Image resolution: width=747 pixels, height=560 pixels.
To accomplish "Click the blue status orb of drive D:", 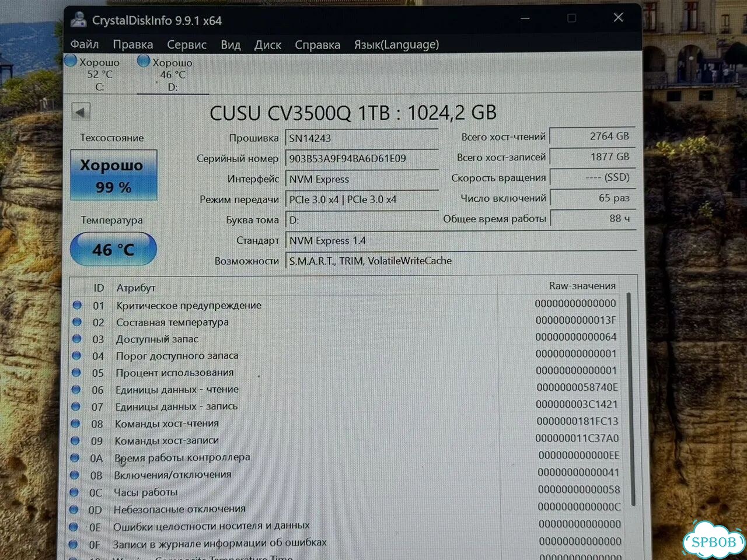I will 144,61.
